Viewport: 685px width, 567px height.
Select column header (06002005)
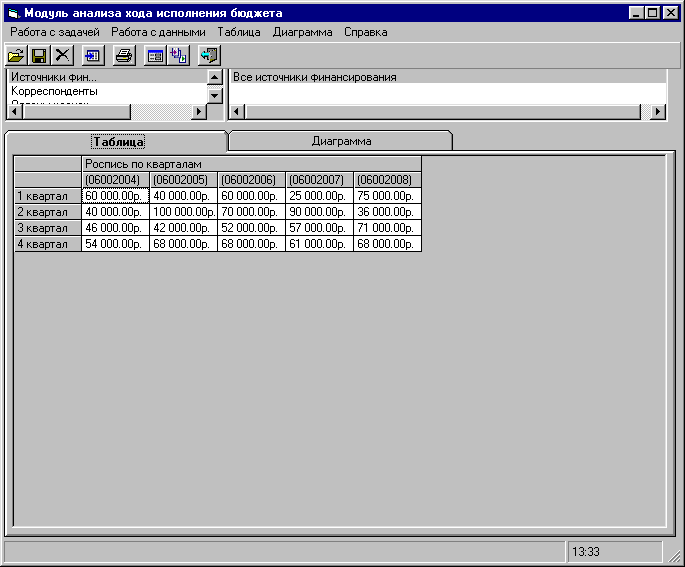[x=183, y=180]
